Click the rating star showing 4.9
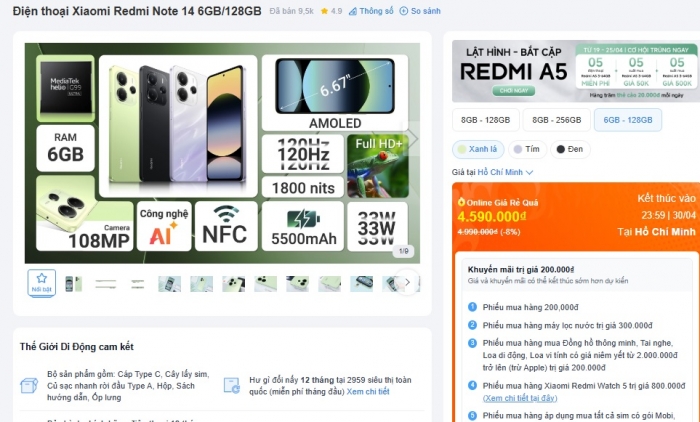The image size is (700, 422). coord(324,11)
